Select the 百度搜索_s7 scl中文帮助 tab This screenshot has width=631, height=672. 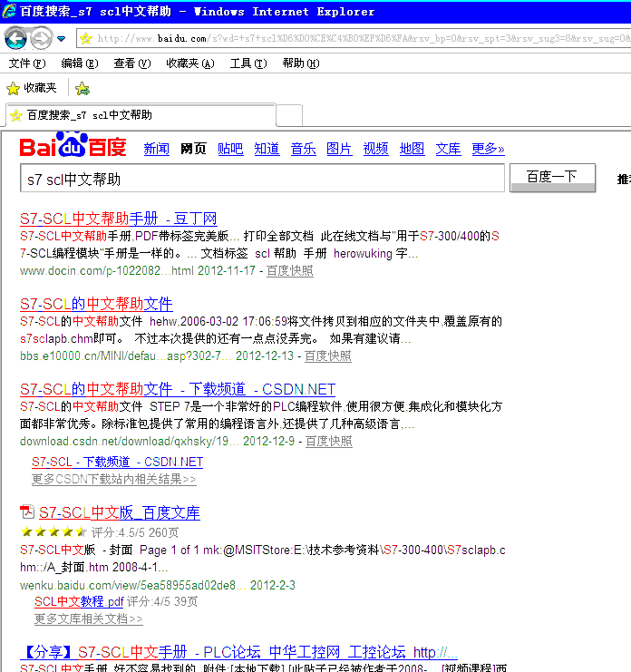[141, 115]
